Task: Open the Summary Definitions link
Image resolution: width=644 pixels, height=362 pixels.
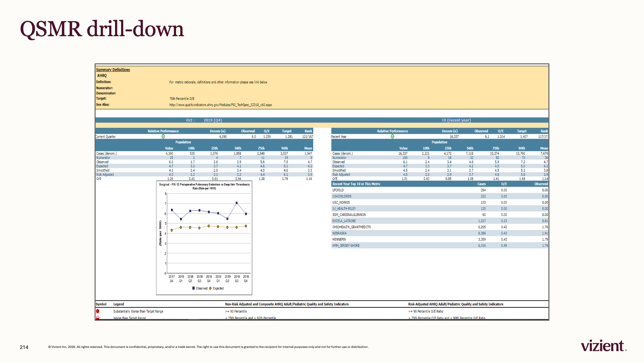Action: [113, 70]
